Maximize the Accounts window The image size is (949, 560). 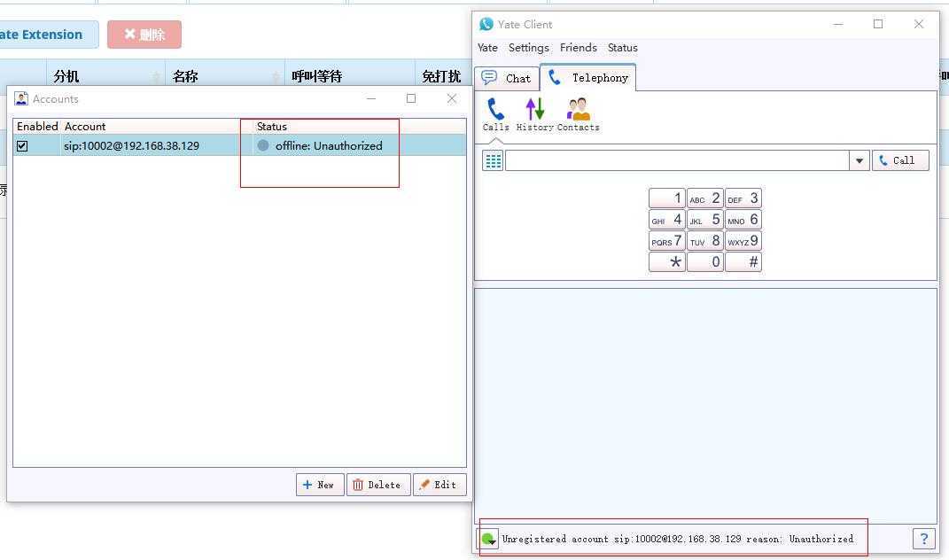click(x=411, y=98)
